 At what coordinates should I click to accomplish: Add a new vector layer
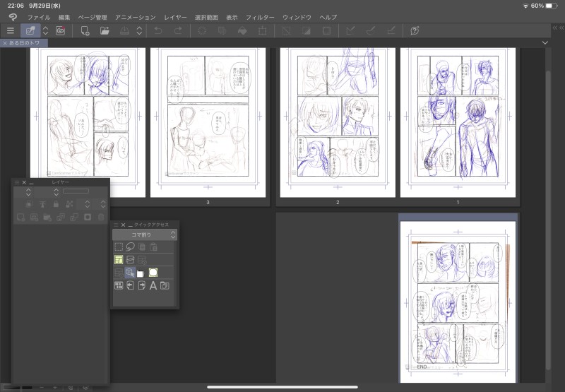click(34, 218)
